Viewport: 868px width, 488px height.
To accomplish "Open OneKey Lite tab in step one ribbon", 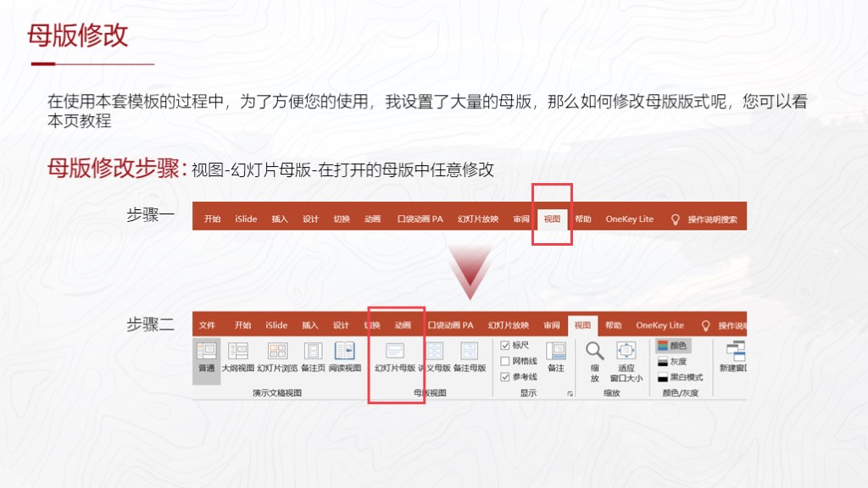I will pyautogui.click(x=630, y=219).
